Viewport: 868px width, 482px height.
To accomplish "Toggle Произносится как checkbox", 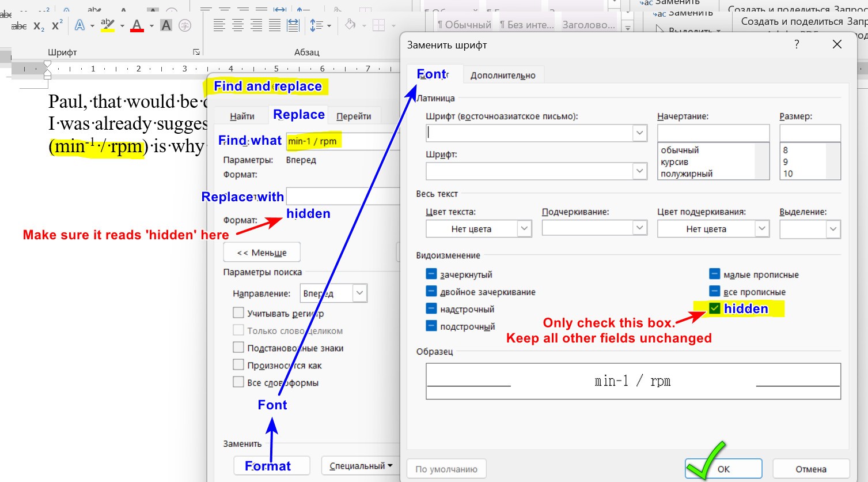I will [238, 365].
